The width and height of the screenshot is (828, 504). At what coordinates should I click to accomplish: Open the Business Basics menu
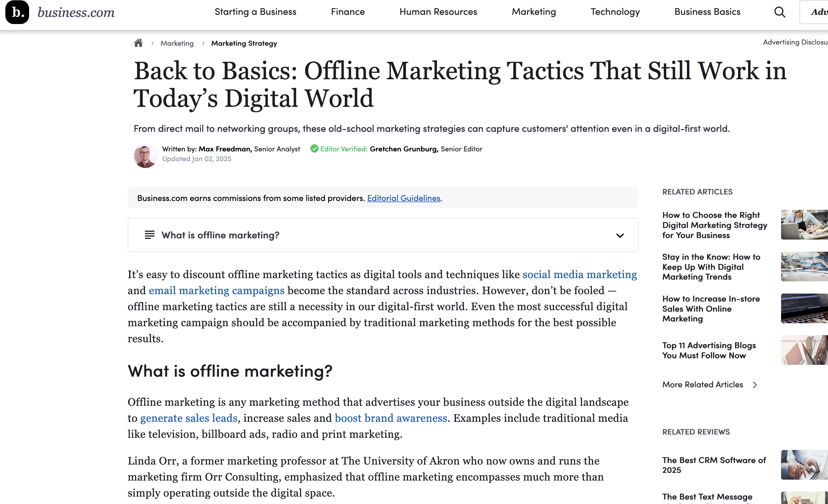(x=707, y=12)
